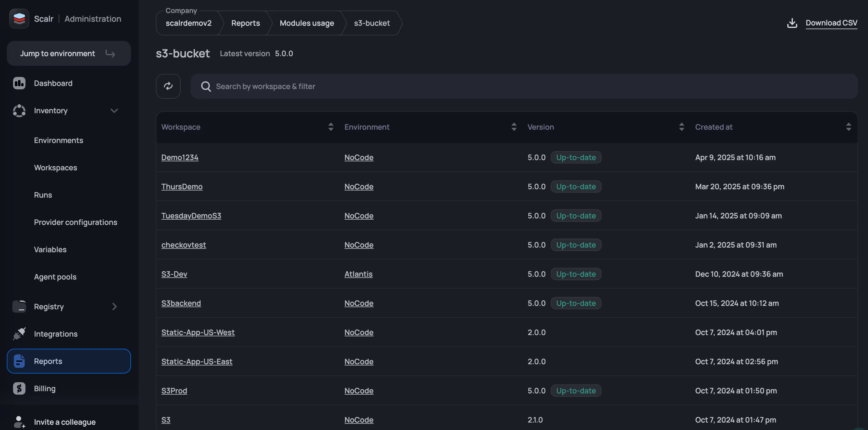
Task: Click the Integrations plug icon
Action: [x=19, y=334]
